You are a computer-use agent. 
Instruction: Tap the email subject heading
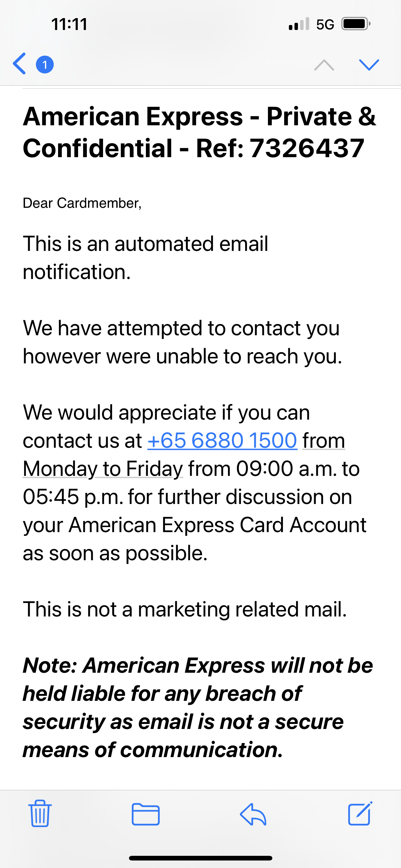[199, 132]
